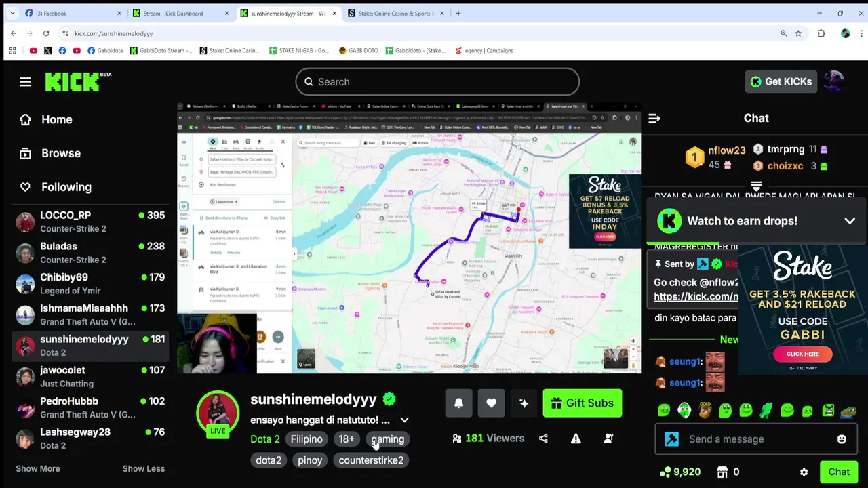Image resolution: width=868 pixels, height=488 pixels.
Task: Click the heart follow icon
Action: (x=491, y=403)
